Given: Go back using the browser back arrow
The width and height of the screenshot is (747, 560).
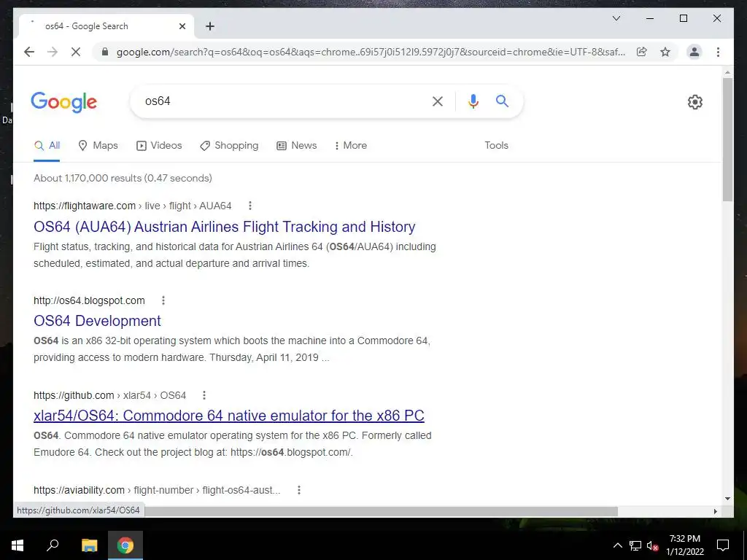Looking at the screenshot, I should click(29, 52).
